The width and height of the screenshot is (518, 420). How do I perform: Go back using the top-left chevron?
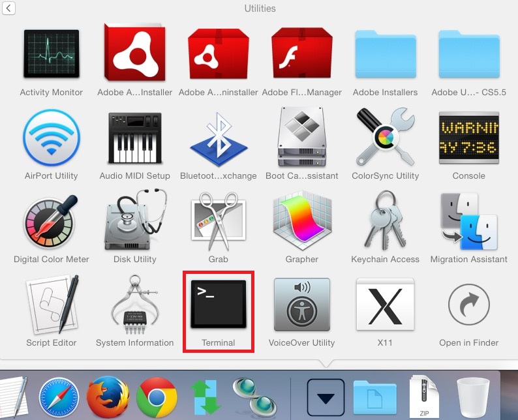point(8,8)
